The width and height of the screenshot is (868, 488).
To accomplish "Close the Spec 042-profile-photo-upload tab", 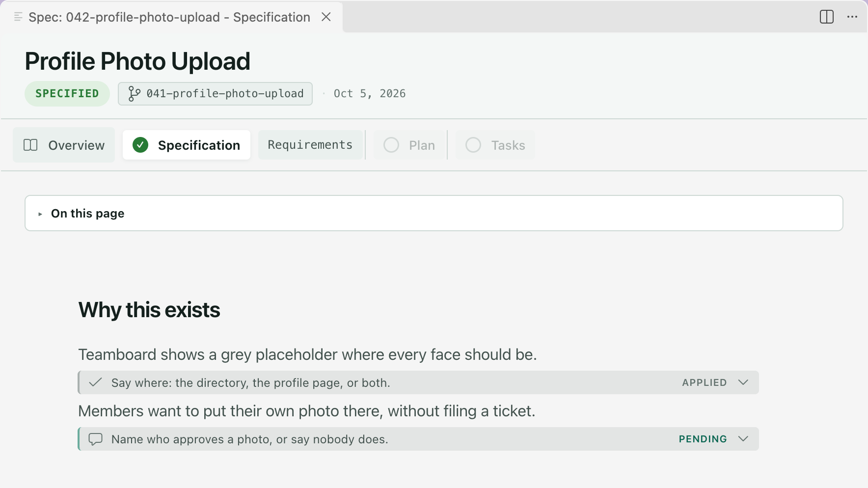I will 326,17.
